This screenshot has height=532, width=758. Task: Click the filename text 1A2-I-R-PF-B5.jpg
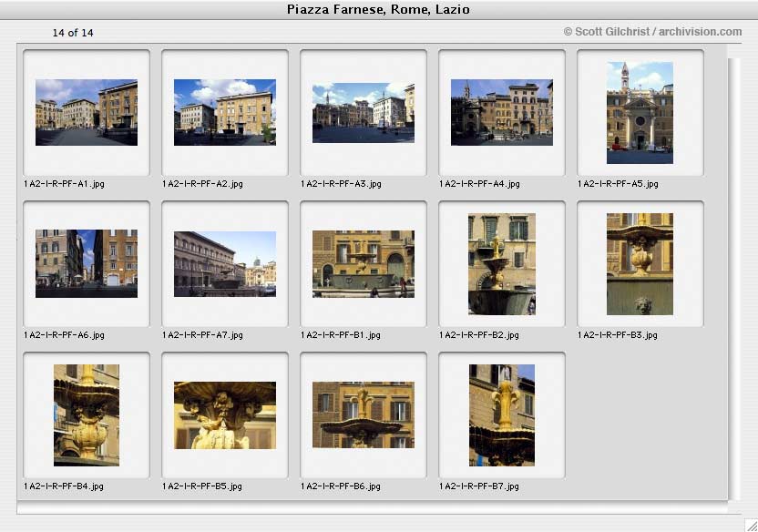pyautogui.click(x=202, y=486)
